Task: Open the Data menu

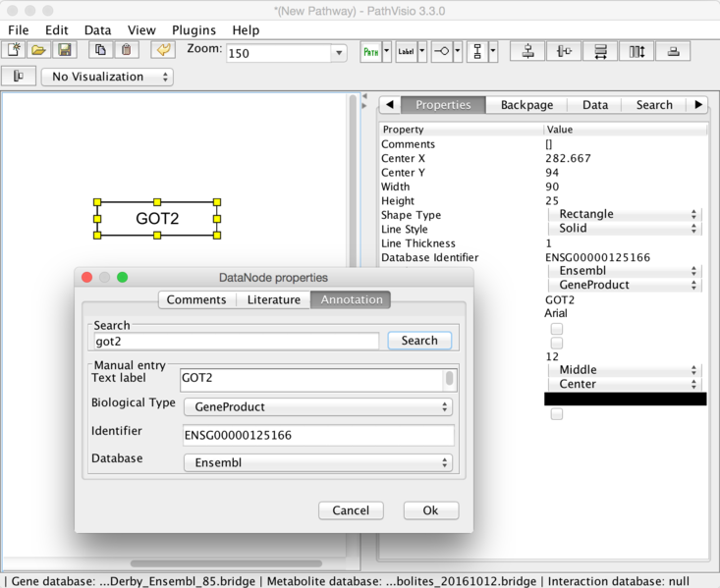Action: pos(98,30)
